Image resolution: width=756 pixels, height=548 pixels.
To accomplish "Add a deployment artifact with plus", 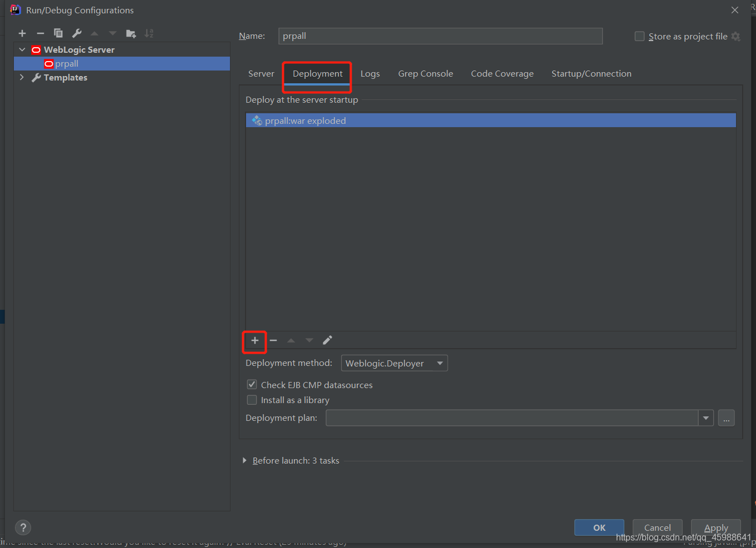I will point(255,340).
